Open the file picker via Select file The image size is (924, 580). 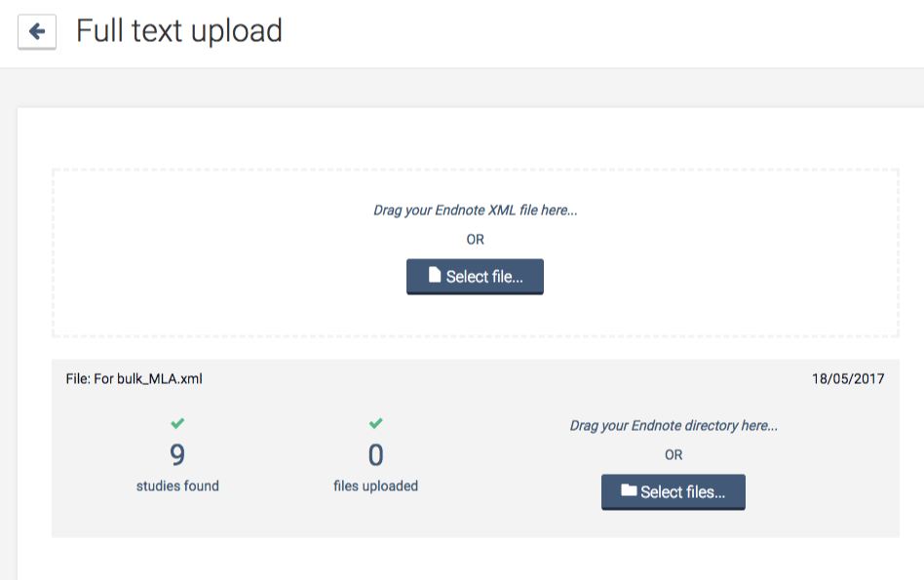point(475,276)
